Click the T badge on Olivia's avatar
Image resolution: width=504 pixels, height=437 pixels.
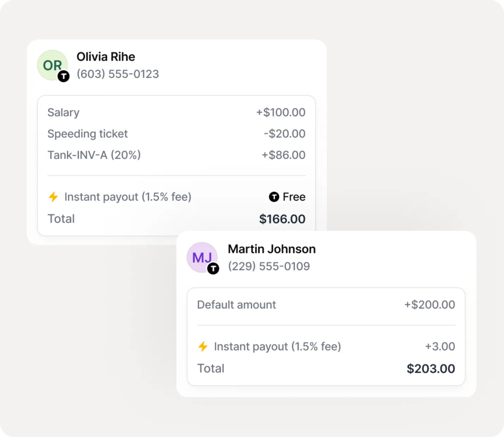click(64, 76)
